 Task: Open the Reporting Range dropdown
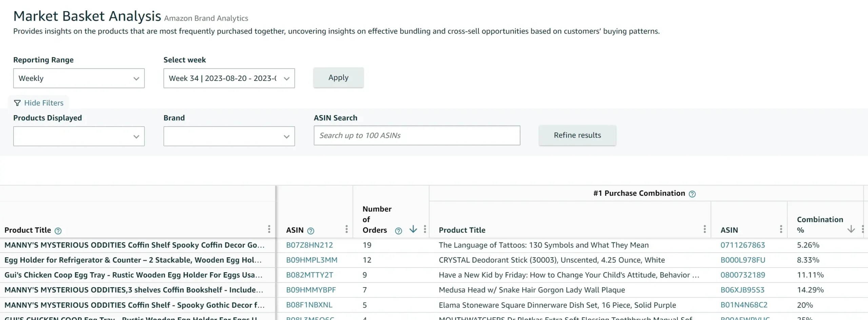click(79, 79)
